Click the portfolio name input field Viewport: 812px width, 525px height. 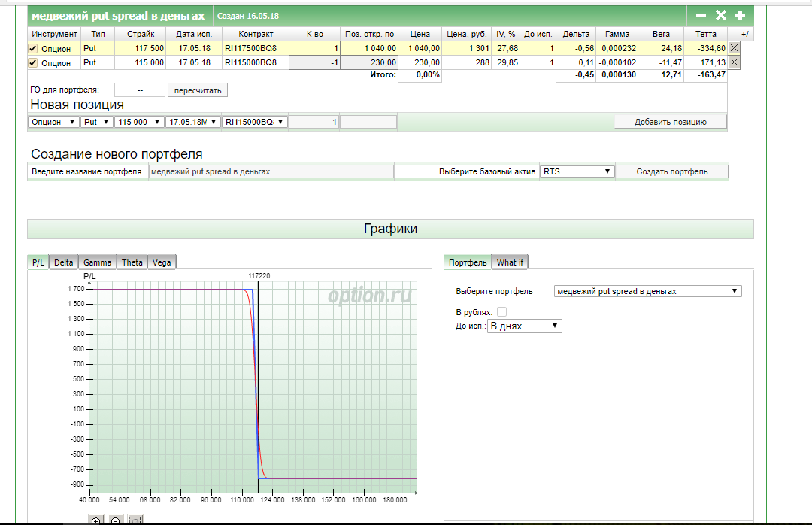click(x=271, y=171)
